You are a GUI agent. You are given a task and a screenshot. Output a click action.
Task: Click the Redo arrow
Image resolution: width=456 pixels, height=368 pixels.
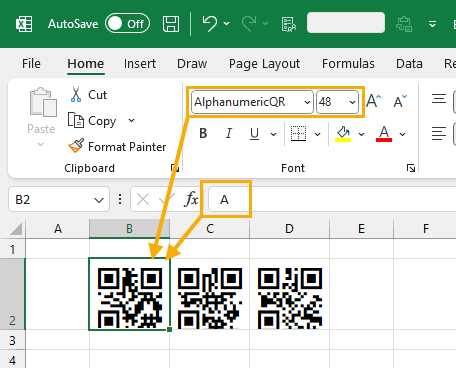coord(249,24)
